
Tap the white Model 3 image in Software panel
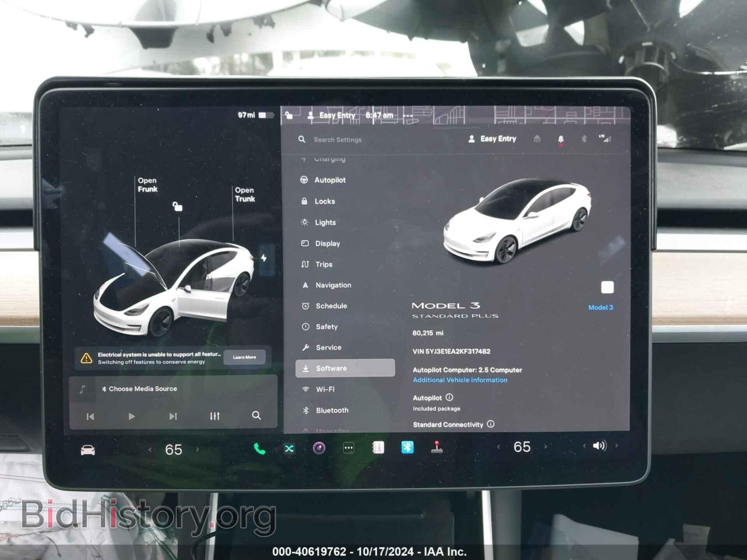(x=517, y=222)
